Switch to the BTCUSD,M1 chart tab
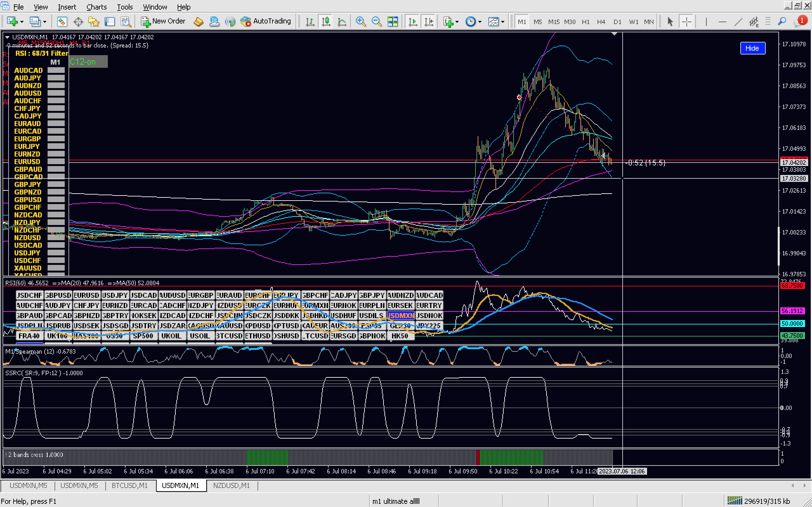The height and width of the screenshot is (507, 812). pos(129,485)
